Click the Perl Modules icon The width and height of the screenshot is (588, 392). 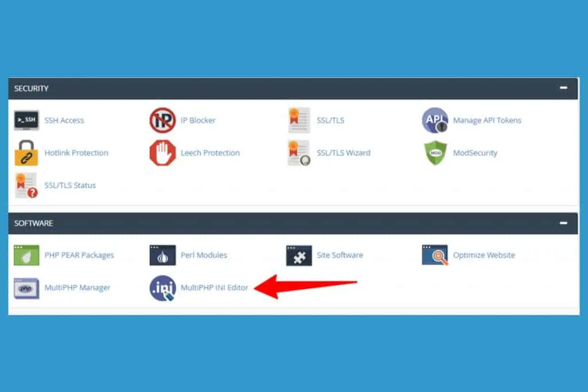coord(163,255)
